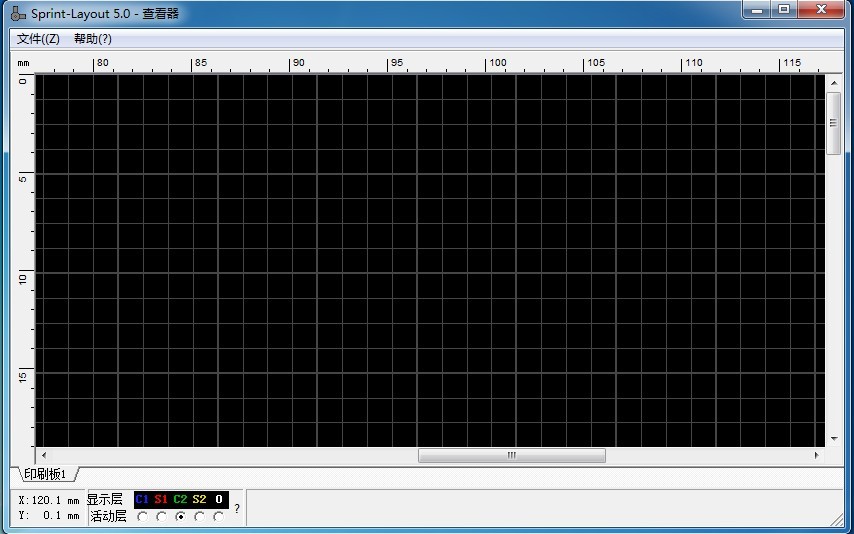
Task: Toggle O outline layer visibility label
Action: (219, 499)
